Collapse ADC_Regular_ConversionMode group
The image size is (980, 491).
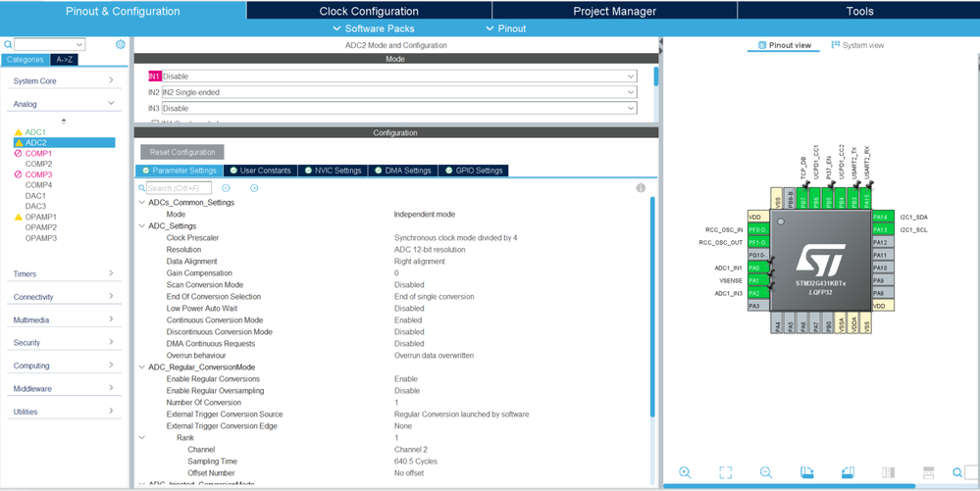[142, 368]
